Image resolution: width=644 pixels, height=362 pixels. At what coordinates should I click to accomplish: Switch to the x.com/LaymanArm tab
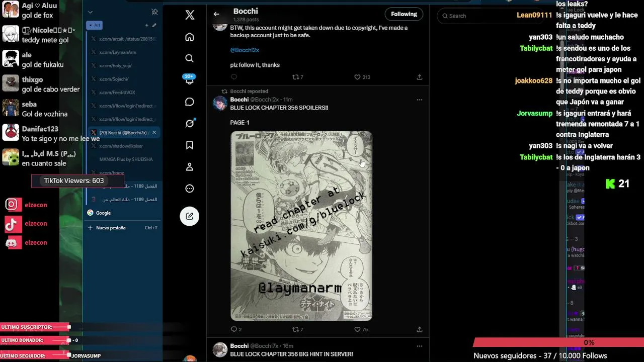coord(123,52)
